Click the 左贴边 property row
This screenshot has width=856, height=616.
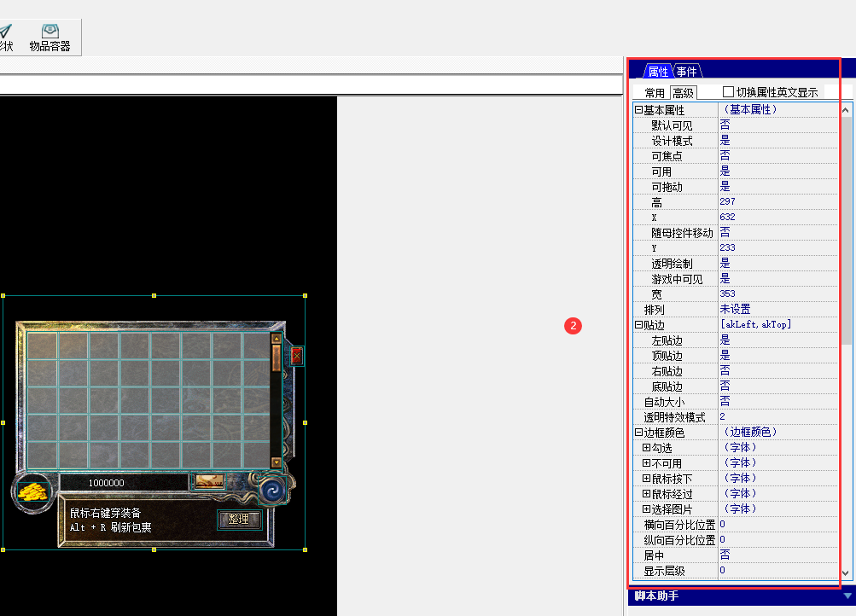[736, 340]
